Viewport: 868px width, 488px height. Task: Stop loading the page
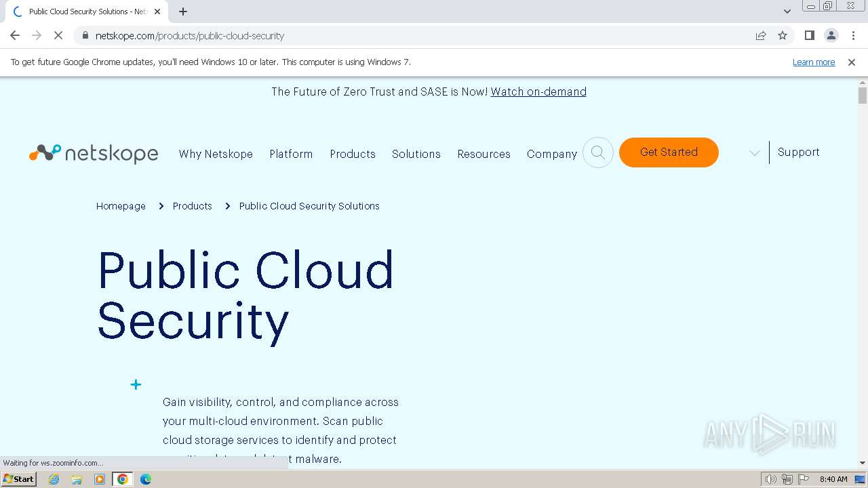coord(58,35)
